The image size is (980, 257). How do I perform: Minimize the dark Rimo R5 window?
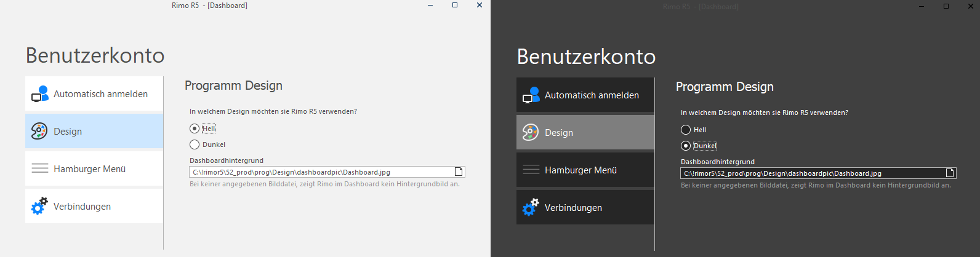[x=922, y=6]
